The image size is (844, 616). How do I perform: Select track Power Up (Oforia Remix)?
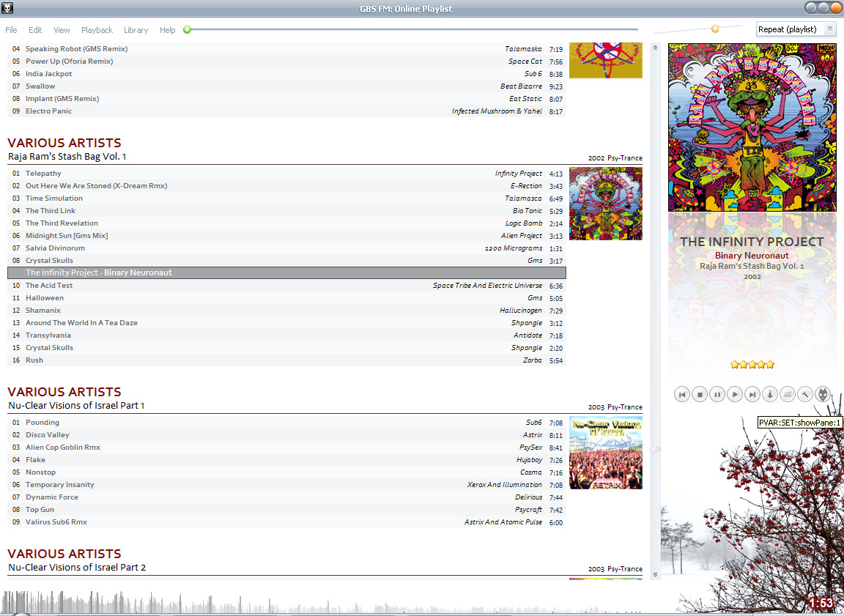287,61
